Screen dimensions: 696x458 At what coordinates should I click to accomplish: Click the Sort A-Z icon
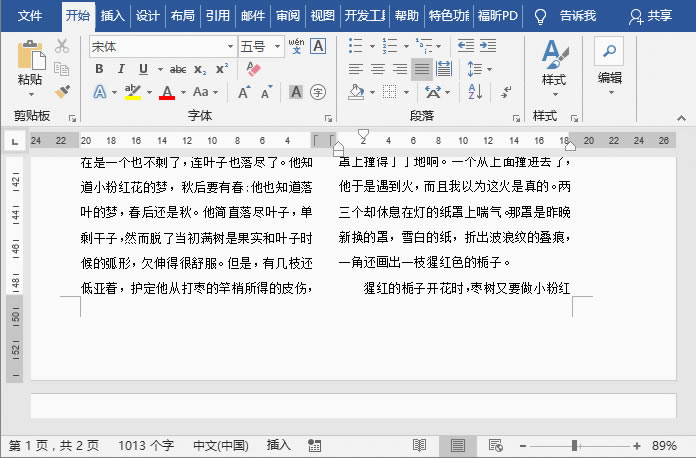tap(475, 92)
